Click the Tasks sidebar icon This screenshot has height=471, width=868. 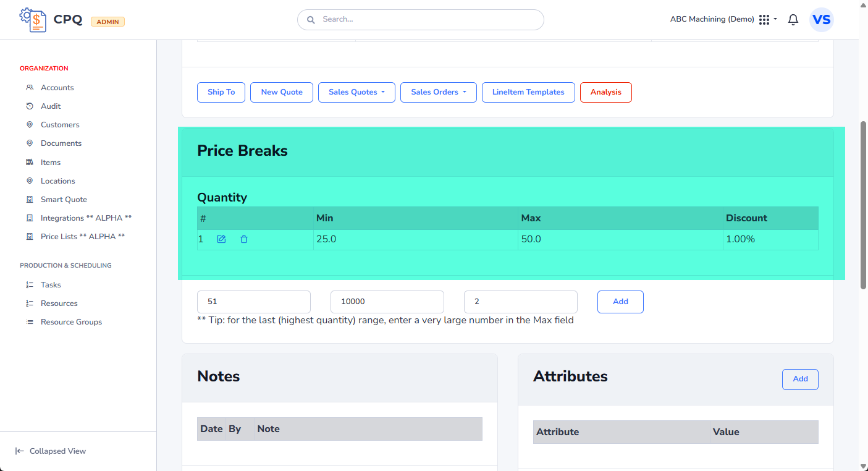30,285
